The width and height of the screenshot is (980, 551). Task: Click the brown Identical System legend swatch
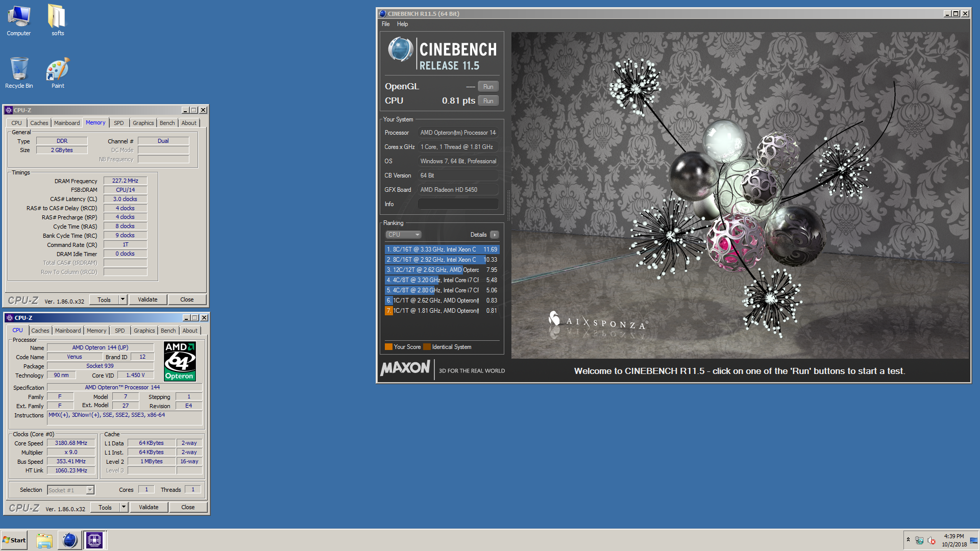427,347
